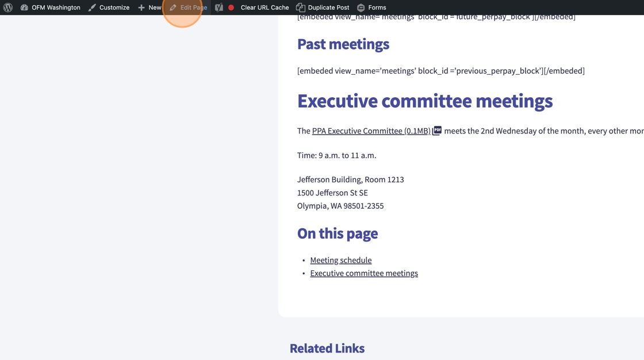Click the red Yoast status dot

231,7
